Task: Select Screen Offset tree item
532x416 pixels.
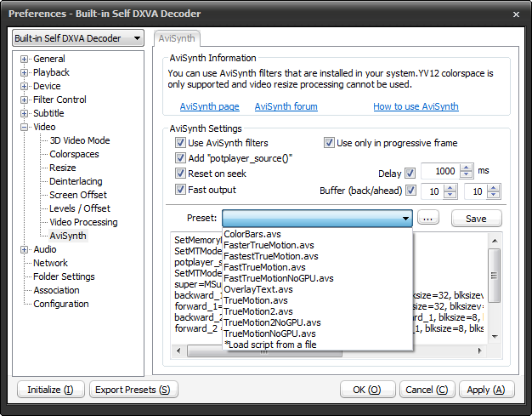Action: coord(78,195)
